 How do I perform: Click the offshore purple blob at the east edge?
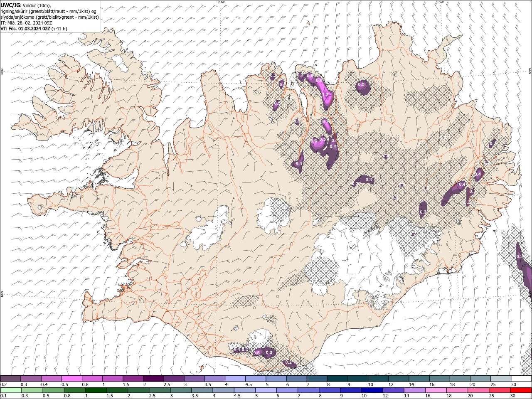523,266
